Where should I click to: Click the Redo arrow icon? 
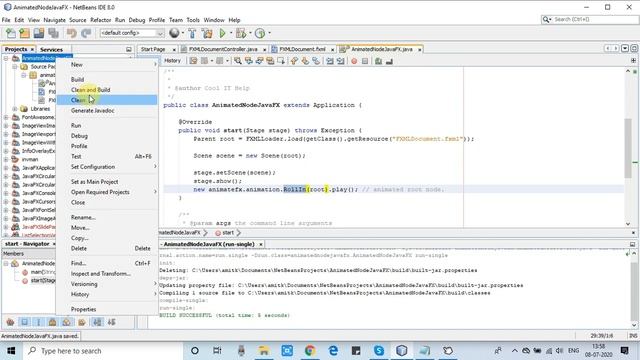tap(86, 33)
